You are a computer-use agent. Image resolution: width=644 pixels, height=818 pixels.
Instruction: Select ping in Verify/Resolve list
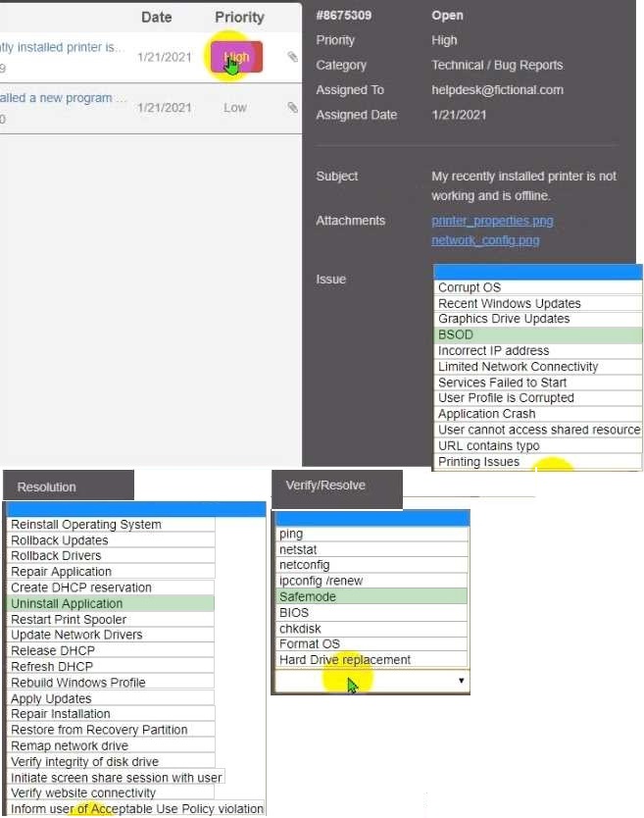(291, 534)
